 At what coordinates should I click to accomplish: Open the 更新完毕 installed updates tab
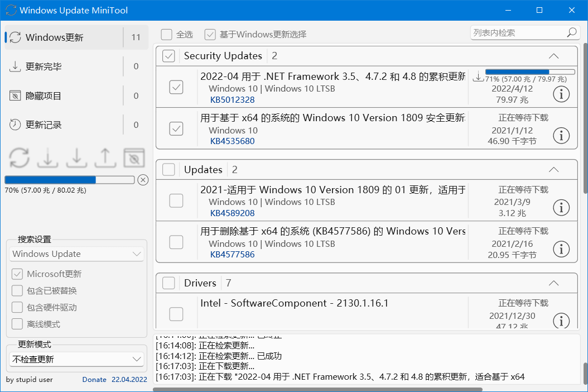click(x=76, y=66)
